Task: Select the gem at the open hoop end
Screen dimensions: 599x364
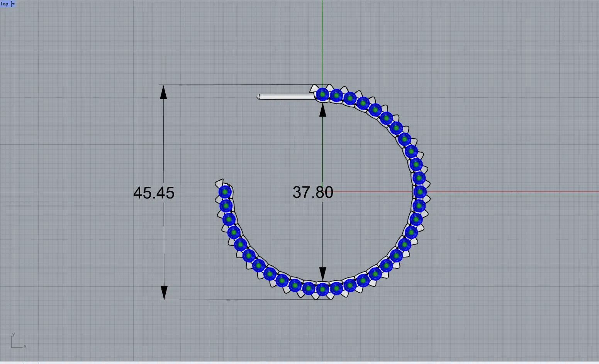Action: coord(225,192)
